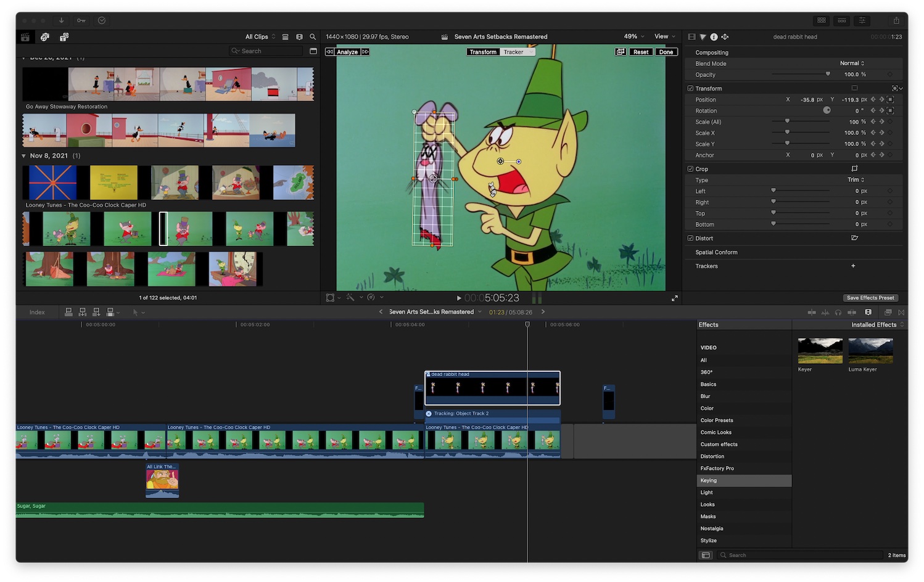This screenshot has width=924, height=582.
Task: Select the Luma Keyer effect thumbnail
Action: pyautogui.click(x=870, y=350)
